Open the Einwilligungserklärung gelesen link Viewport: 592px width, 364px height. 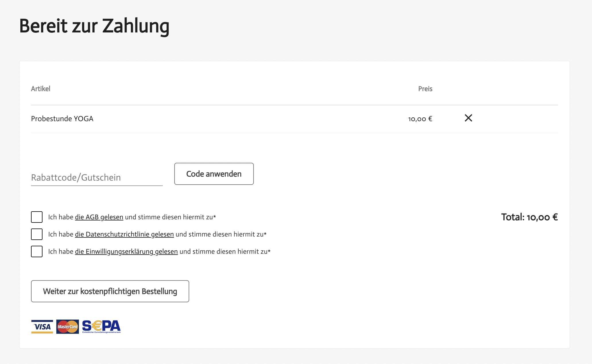pos(126,251)
